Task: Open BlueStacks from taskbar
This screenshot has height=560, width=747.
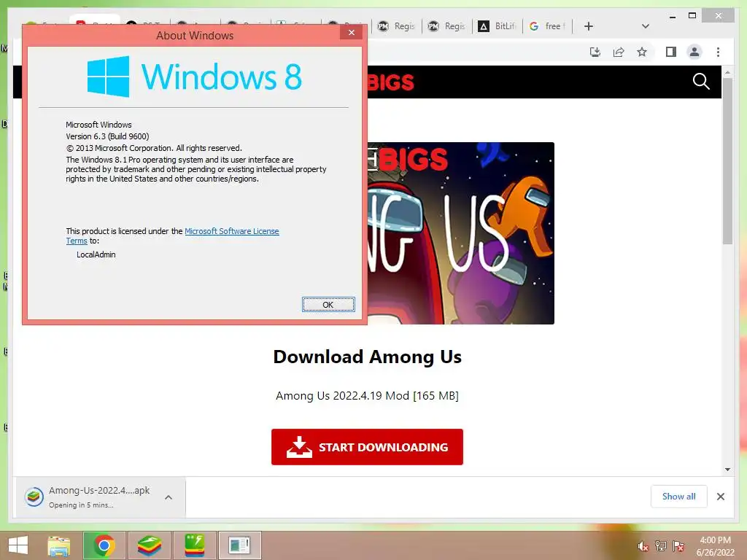Action: tap(149, 545)
